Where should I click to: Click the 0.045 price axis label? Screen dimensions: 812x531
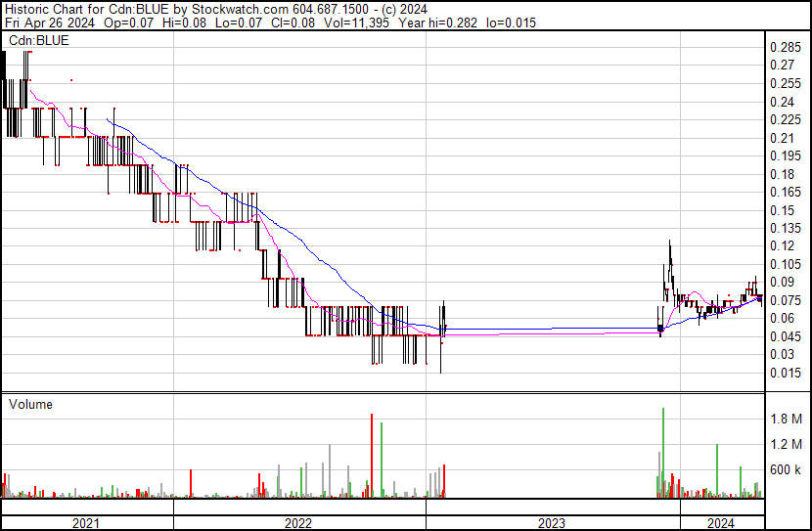[x=785, y=337]
